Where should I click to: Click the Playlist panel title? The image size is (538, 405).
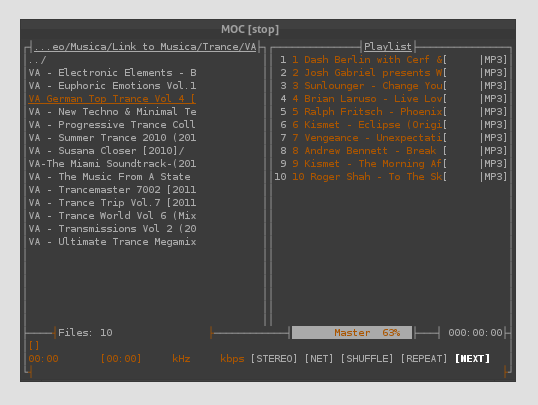388,46
